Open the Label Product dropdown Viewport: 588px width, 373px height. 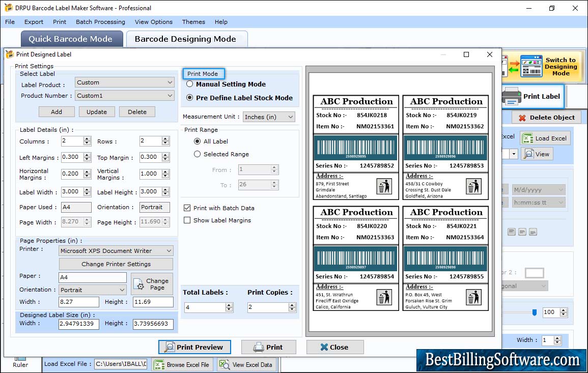(125, 82)
